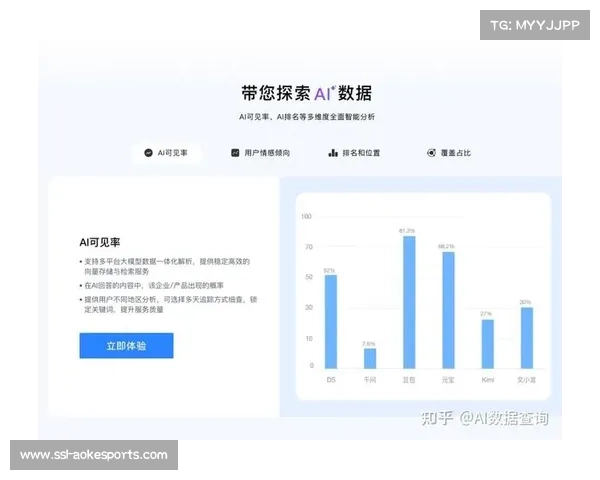Image resolution: width=600 pixels, height=480 pixels.
Task: Click the 元宝 axis label
Action: [448, 380]
